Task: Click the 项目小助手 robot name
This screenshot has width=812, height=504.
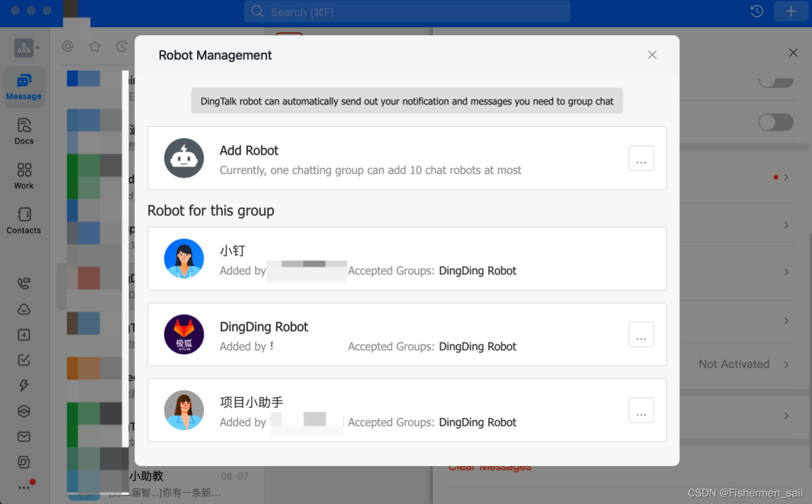Action: pos(251,403)
